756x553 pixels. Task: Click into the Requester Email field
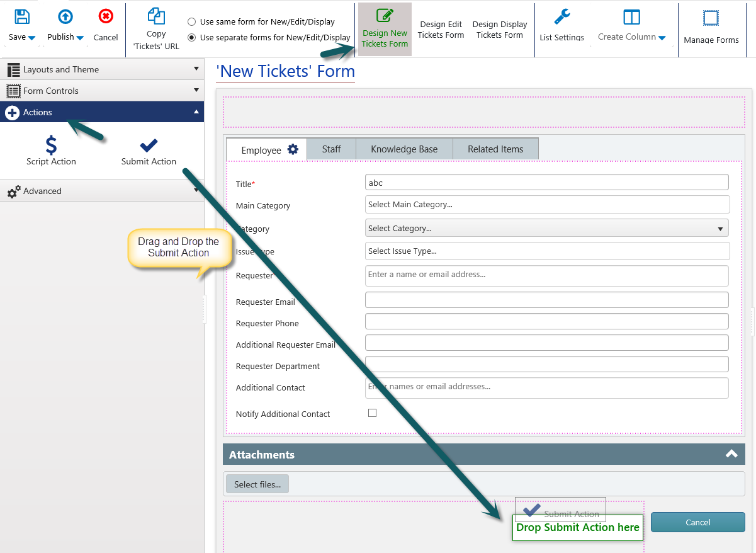coord(546,300)
